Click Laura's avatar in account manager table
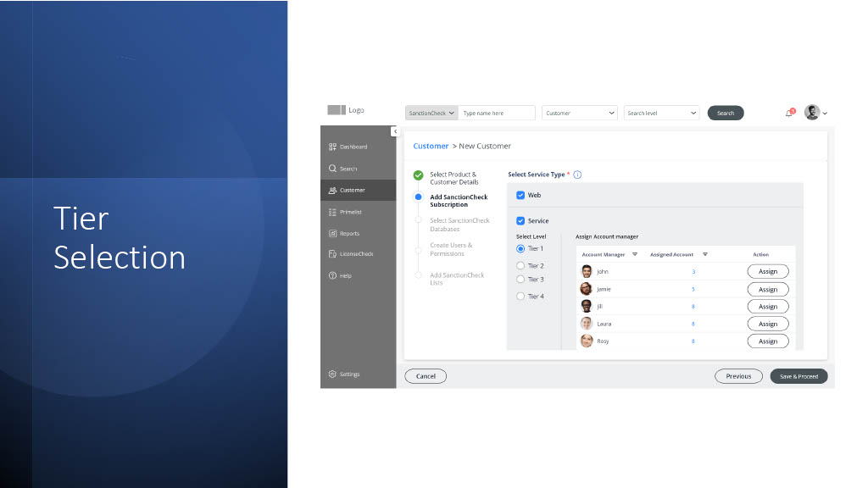This screenshot has width=868, height=488. tap(587, 324)
